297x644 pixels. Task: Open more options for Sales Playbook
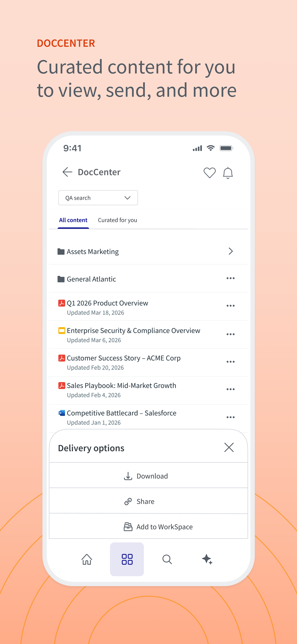[230, 389]
